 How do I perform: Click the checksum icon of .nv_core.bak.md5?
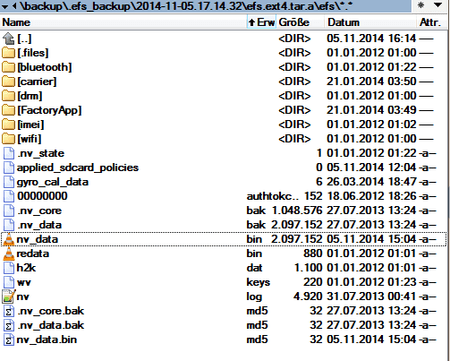[x=9, y=311]
